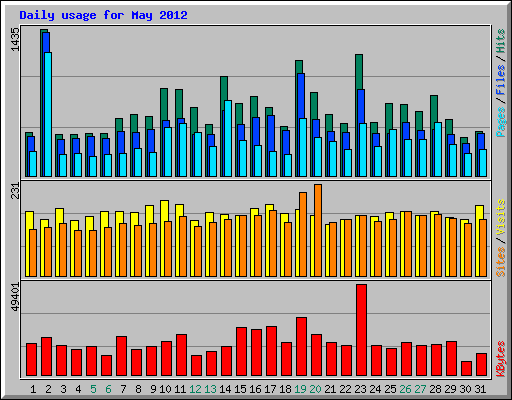This screenshot has height=400, width=512.
Task: Select the red KBytes bar on day 31
Action: (481, 365)
